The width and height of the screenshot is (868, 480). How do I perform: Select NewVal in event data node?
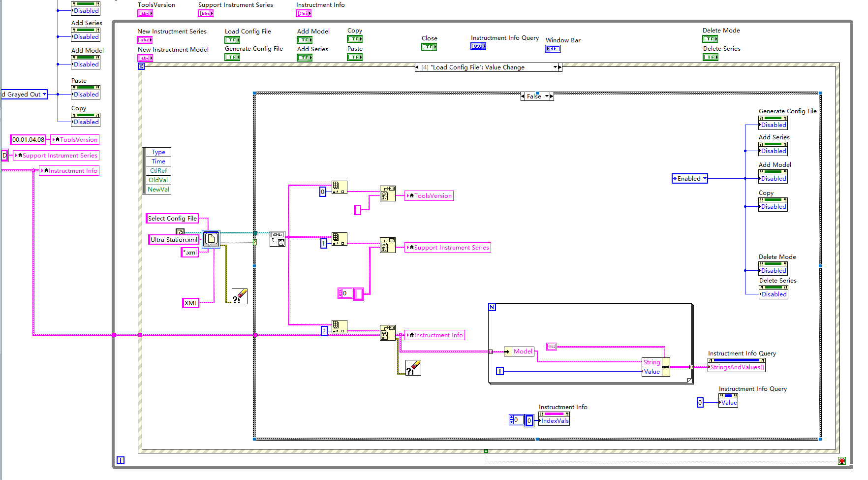click(158, 190)
